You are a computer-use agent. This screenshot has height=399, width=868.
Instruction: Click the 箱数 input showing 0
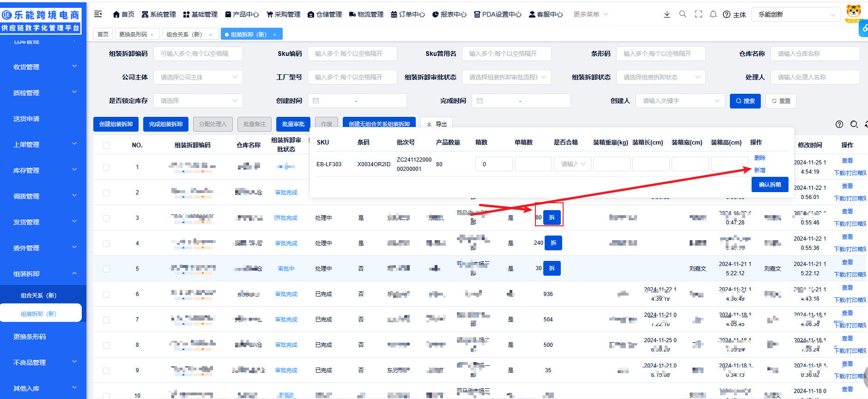pyautogui.click(x=494, y=164)
